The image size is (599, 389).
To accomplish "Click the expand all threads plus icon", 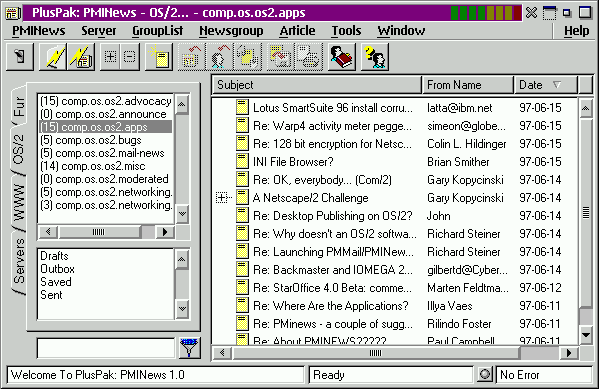I will click(x=110, y=57).
